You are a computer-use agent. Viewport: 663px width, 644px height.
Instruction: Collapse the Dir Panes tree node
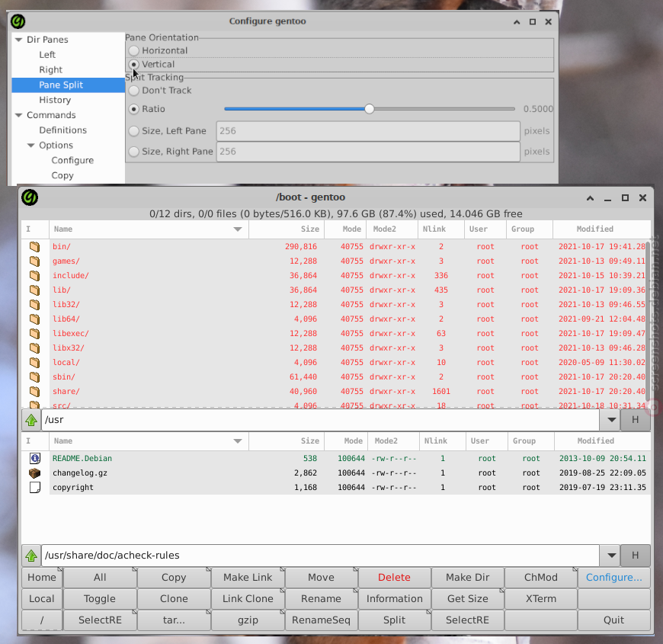pos(18,40)
